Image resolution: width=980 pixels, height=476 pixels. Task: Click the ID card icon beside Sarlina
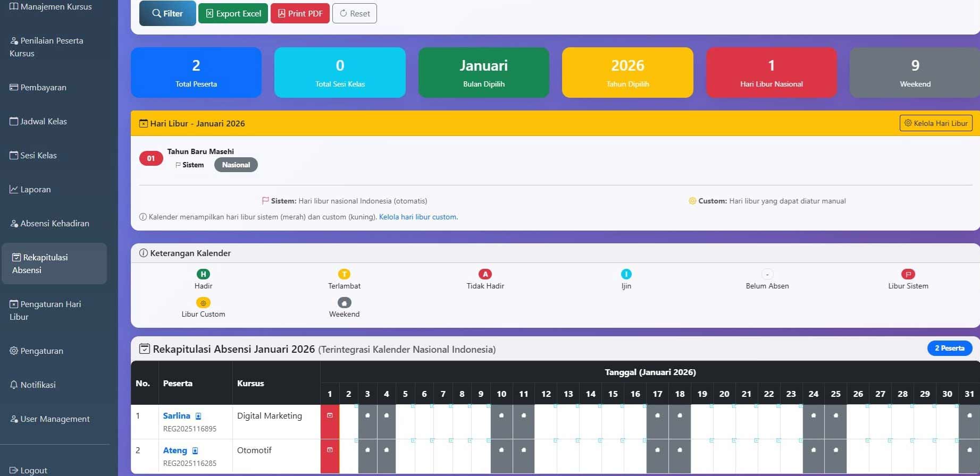click(x=198, y=416)
